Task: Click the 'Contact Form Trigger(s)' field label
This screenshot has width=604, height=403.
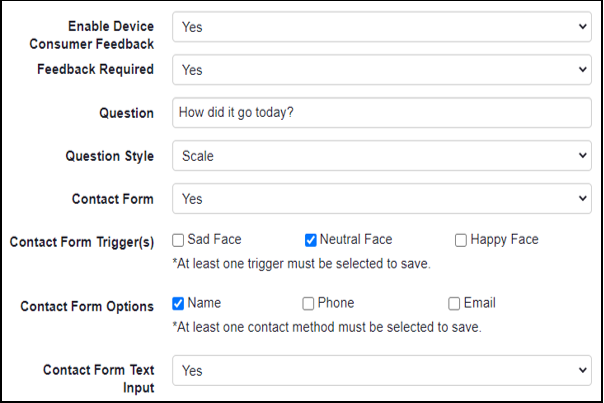Action: pyautogui.click(x=82, y=242)
